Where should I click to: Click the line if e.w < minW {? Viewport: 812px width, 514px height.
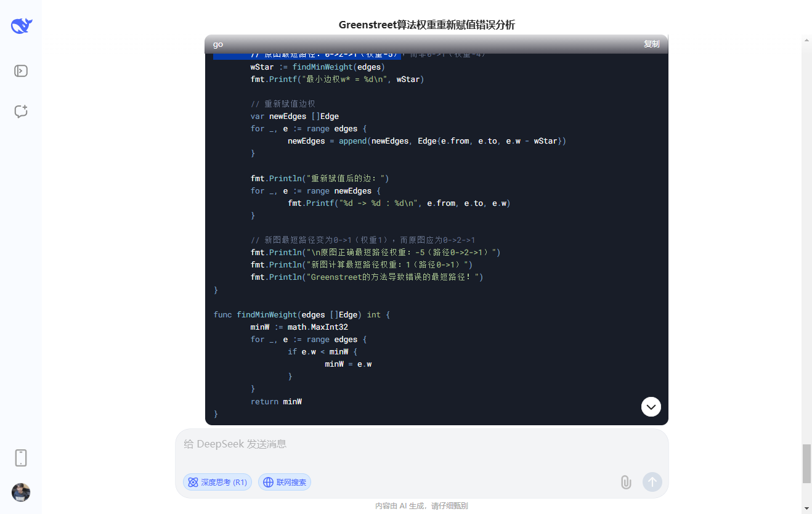[x=322, y=351]
